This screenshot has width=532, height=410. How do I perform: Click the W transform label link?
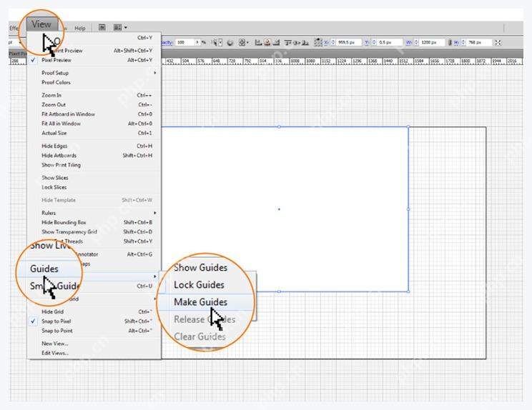pos(409,42)
